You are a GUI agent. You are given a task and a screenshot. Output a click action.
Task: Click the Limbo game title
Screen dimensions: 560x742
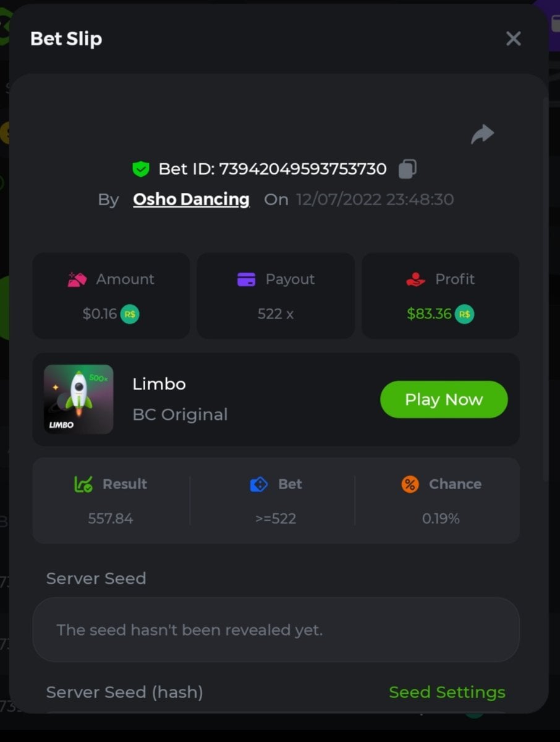159,384
